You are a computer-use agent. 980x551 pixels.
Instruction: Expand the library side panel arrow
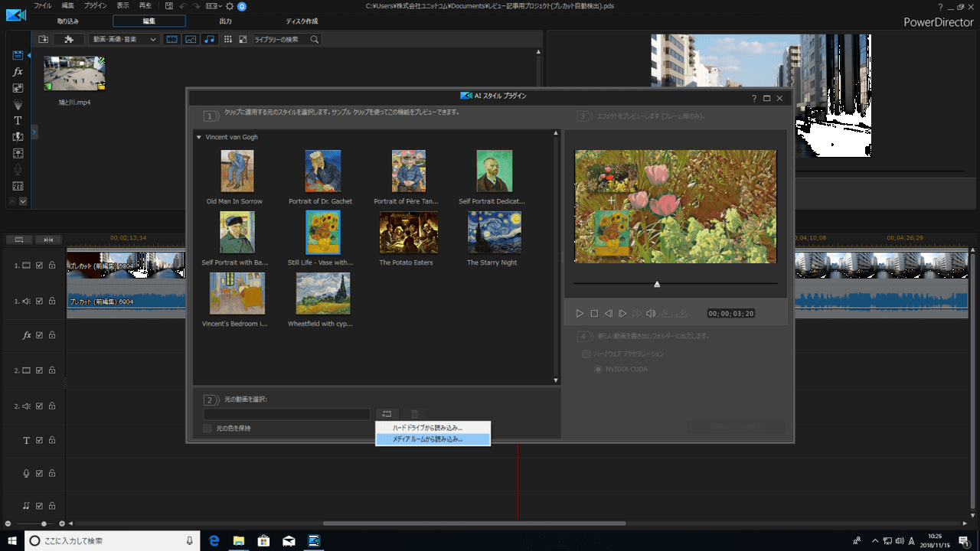[x=34, y=132]
